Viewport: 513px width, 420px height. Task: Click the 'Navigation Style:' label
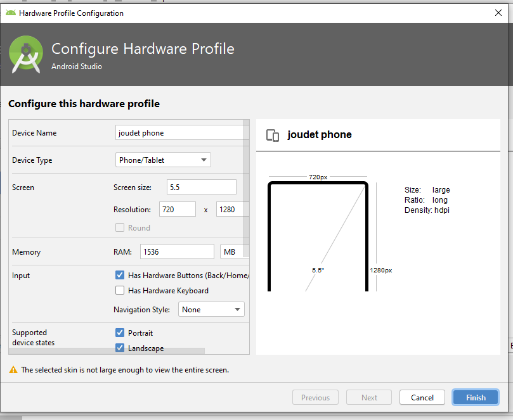[x=141, y=310]
